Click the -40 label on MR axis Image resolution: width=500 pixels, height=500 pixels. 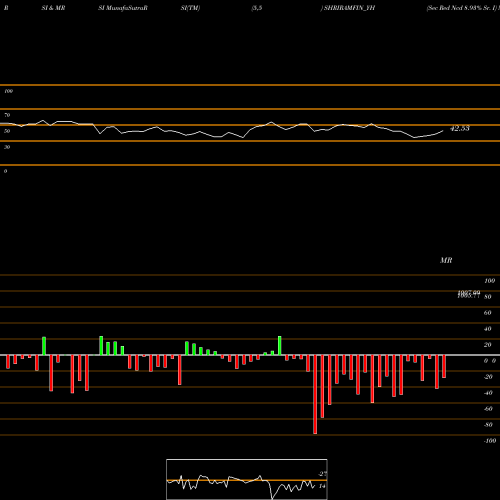[x=488, y=393]
